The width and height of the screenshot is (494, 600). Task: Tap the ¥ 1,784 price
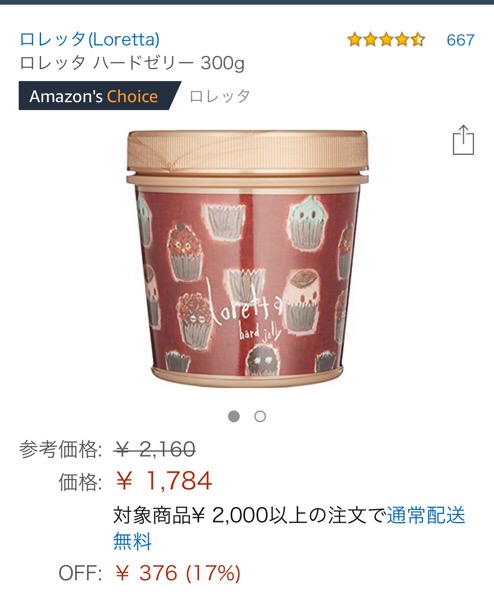click(x=164, y=481)
